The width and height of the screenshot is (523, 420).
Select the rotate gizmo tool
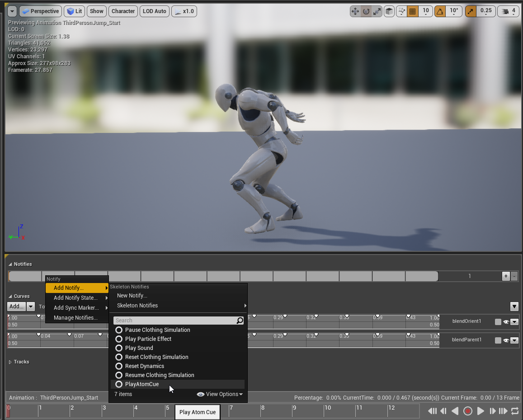pos(366,11)
